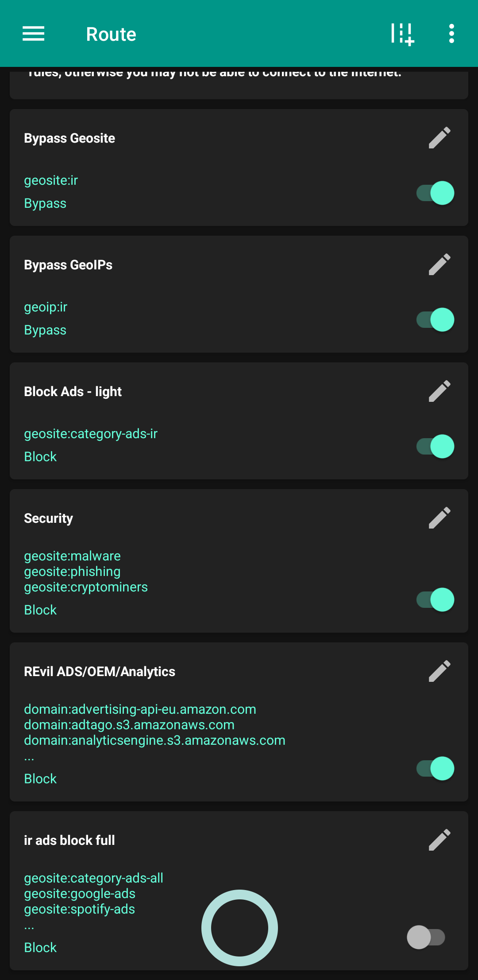Edit the Block Ads - light rule
Image resolution: width=478 pixels, height=980 pixels.
(x=439, y=391)
